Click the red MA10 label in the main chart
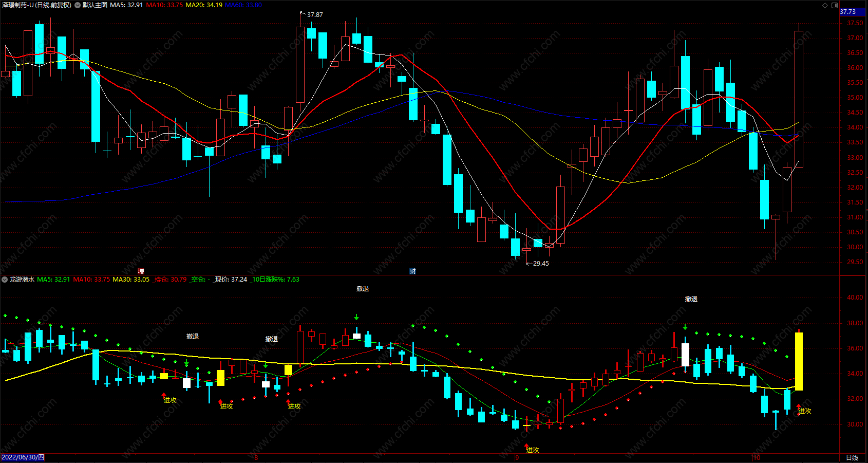The height and width of the screenshot is (463, 868). 164,5
